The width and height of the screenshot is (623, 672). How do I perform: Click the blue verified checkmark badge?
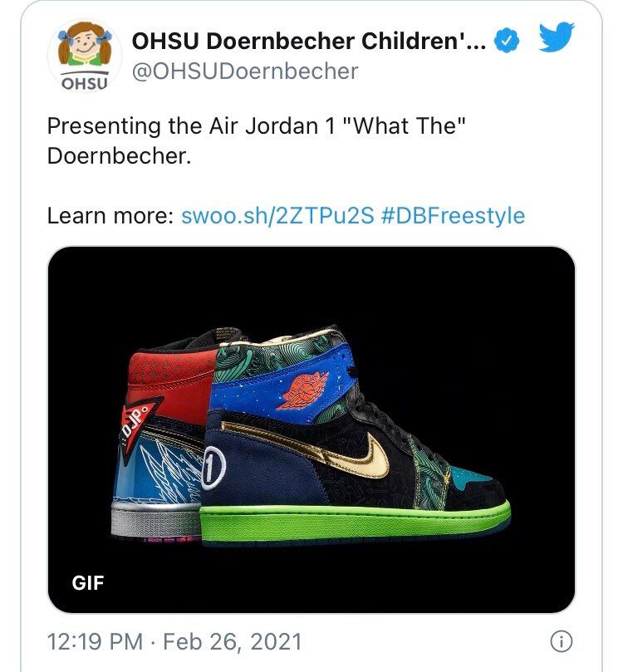[506, 40]
